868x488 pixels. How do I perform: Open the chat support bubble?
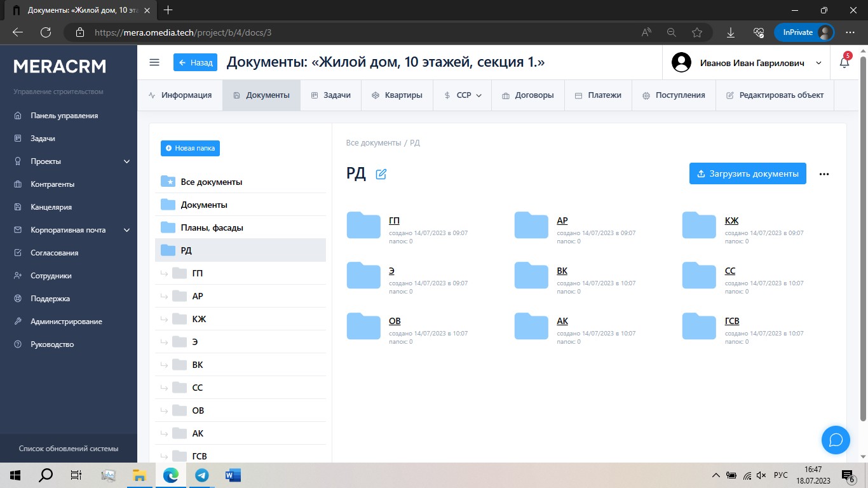pos(836,440)
